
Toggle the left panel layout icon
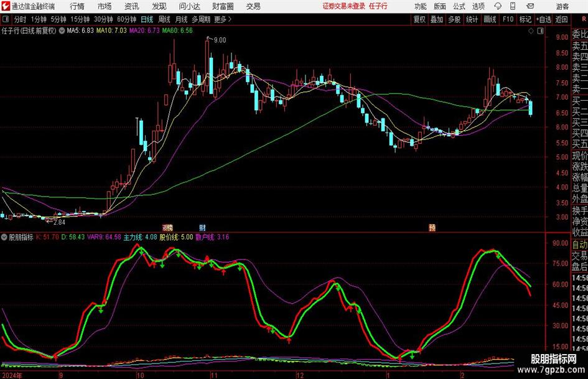coord(6,19)
